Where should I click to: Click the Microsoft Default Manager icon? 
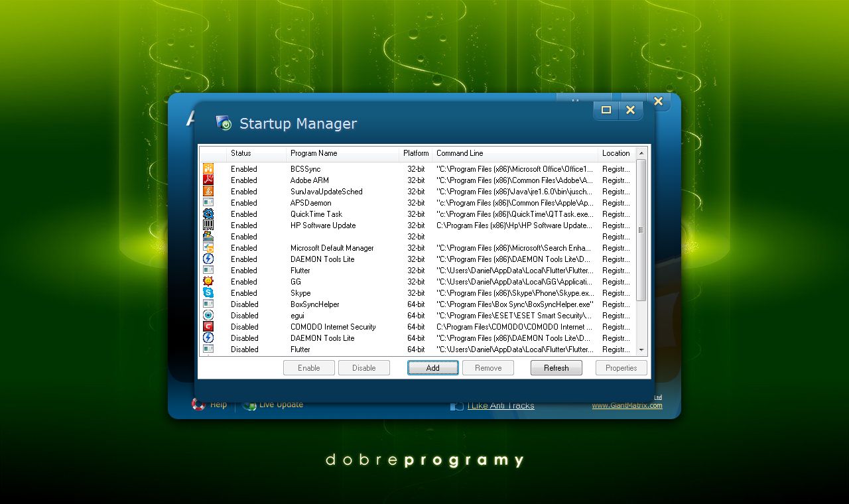pos(208,248)
